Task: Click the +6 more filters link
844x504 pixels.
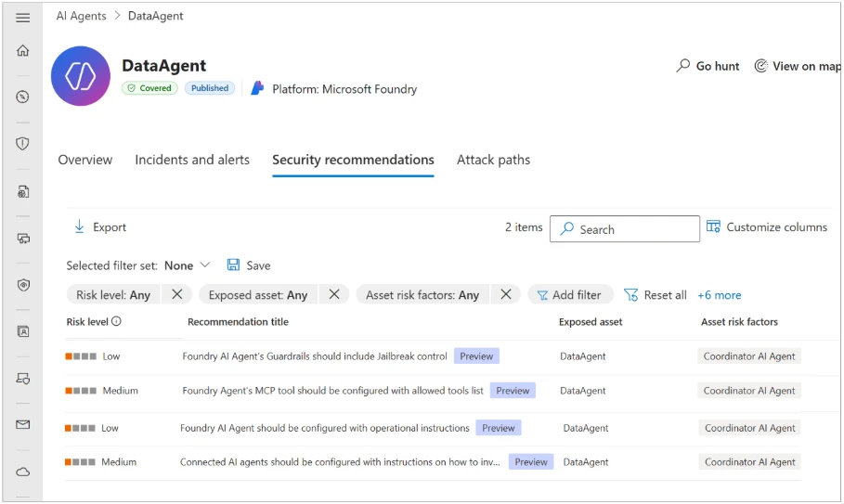Action: (719, 295)
